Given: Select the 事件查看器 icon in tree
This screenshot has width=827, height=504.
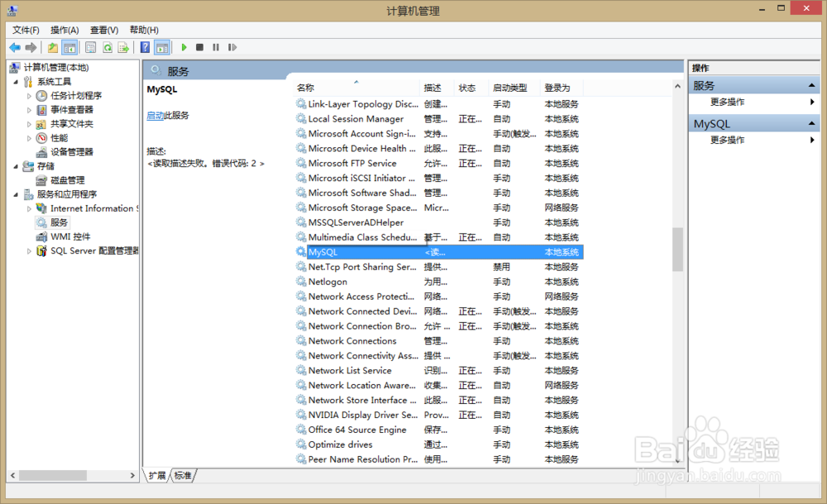Looking at the screenshot, I should 41,110.
